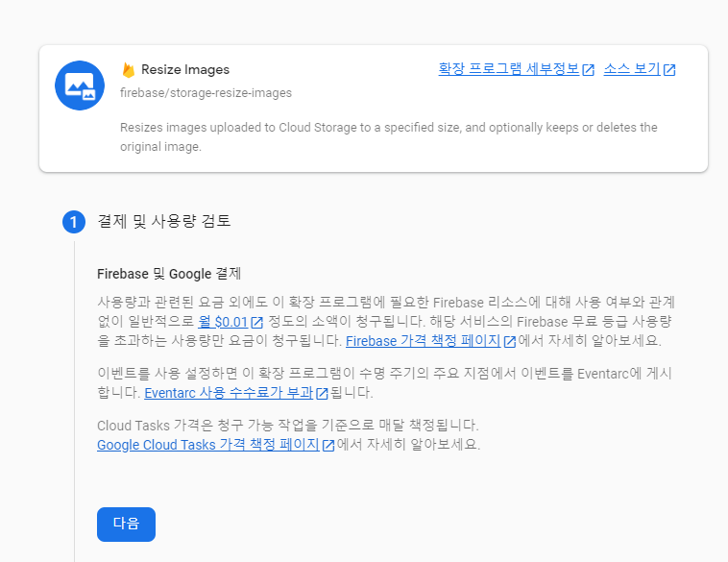Click the Firebase flame logo icon
The image size is (728, 562).
click(x=129, y=70)
